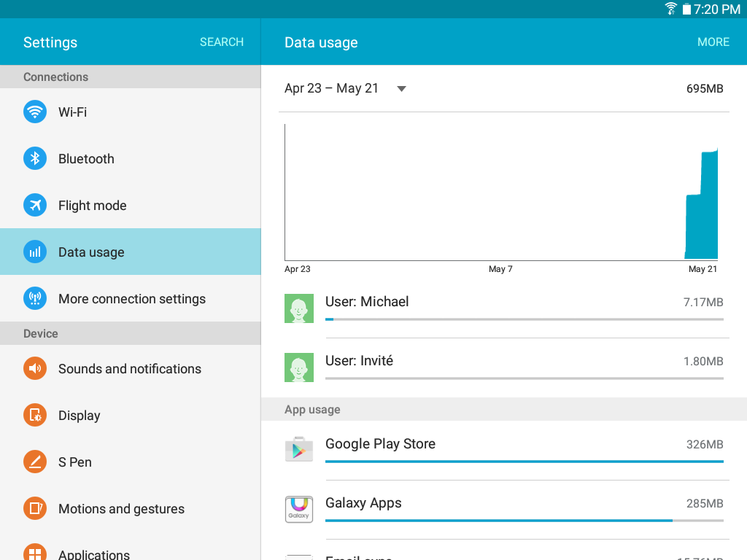Open the Wi-Fi menu item
The width and height of the screenshot is (747, 560).
tap(131, 112)
